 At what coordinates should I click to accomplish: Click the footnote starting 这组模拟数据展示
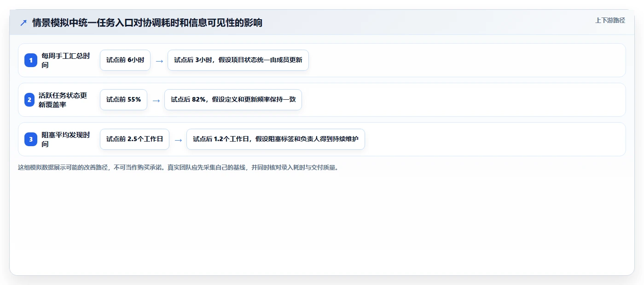pyautogui.click(x=179, y=167)
